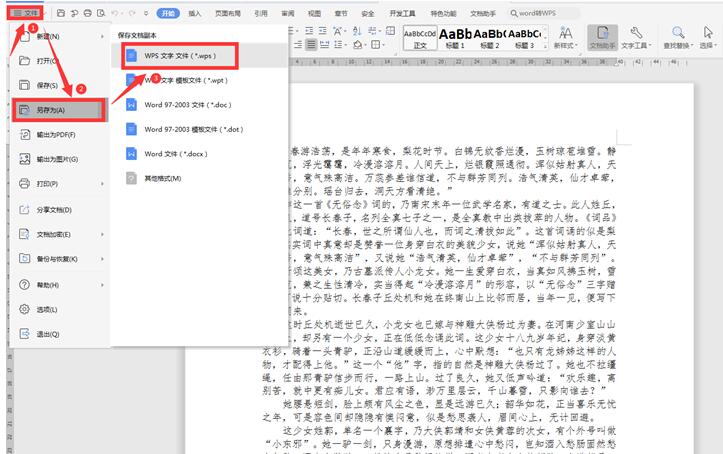The height and width of the screenshot is (454, 723).
Task: Select 保存(S) in the file menu
Action: coord(60,85)
